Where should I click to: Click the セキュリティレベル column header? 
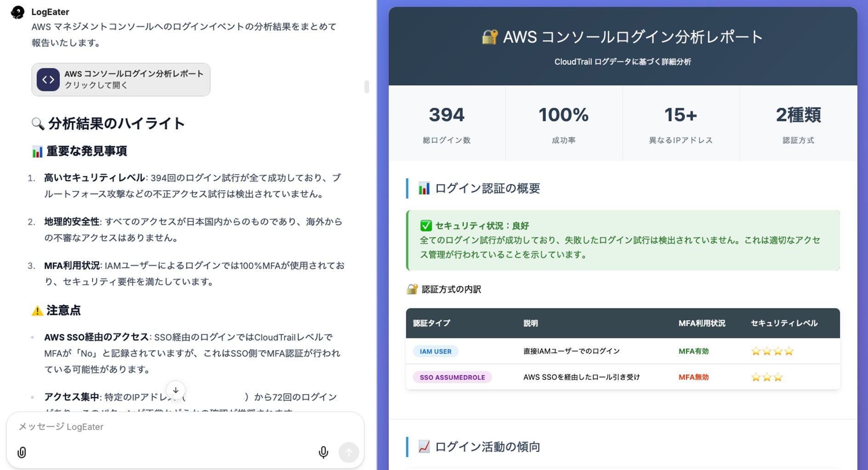pos(784,323)
